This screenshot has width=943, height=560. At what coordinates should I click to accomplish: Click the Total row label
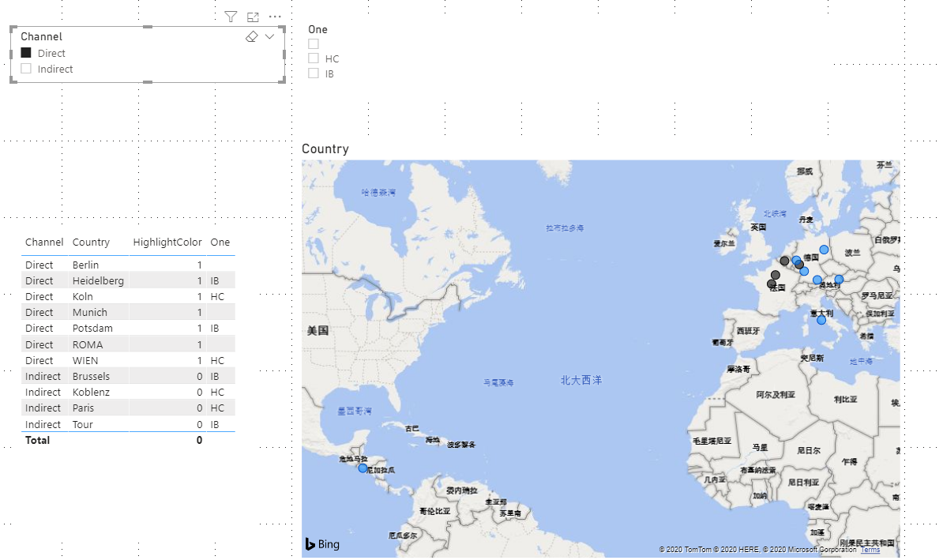point(37,440)
